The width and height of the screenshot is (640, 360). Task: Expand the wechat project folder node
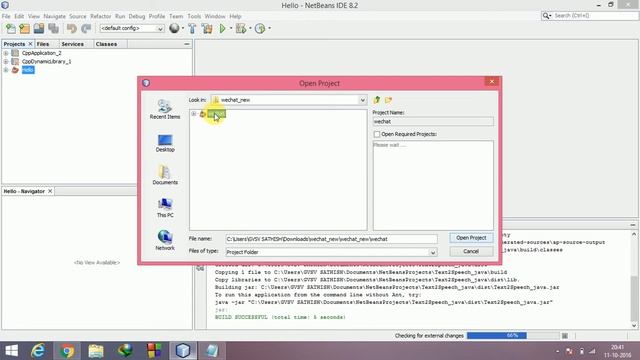[194, 114]
